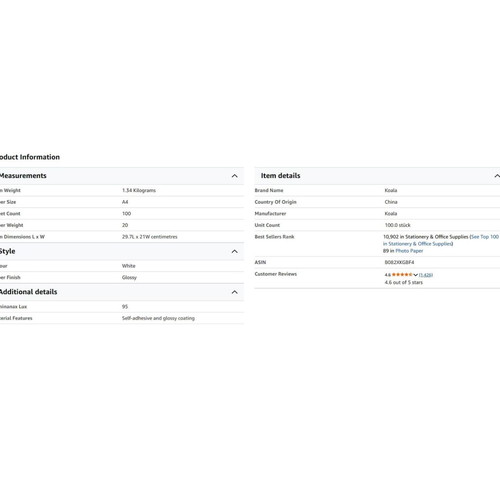The height and width of the screenshot is (500, 500).
Task: Click the orange star rating icons
Action: 402,275
